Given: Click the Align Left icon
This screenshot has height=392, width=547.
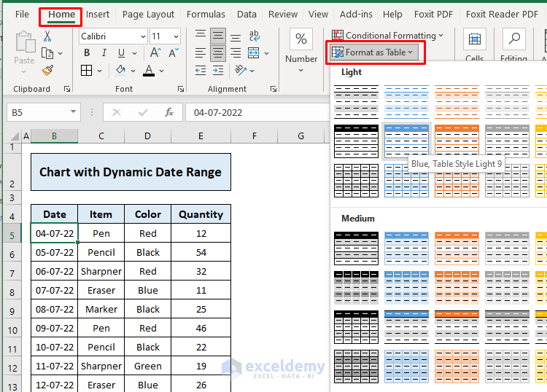Looking at the screenshot, I should tap(200, 53).
